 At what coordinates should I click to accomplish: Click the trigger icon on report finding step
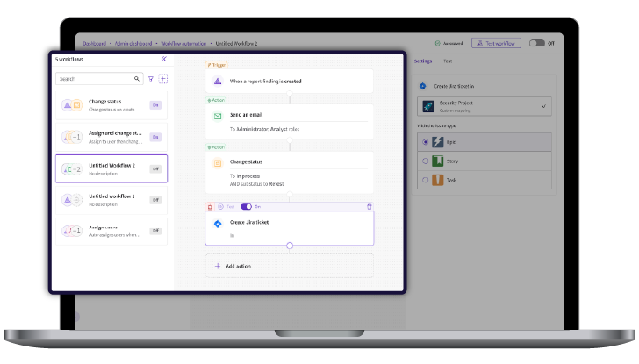coord(218,81)
